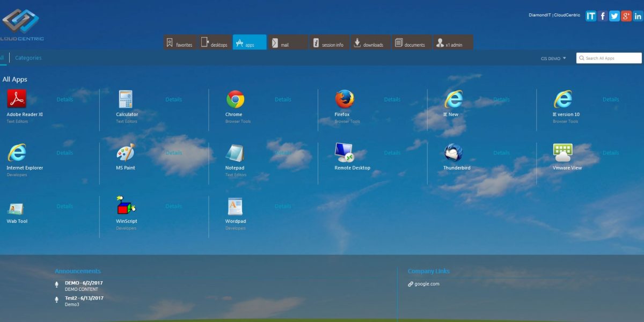644x322 pixels.
Task: View Details for the Chrome app
Action: pos(282,99)
